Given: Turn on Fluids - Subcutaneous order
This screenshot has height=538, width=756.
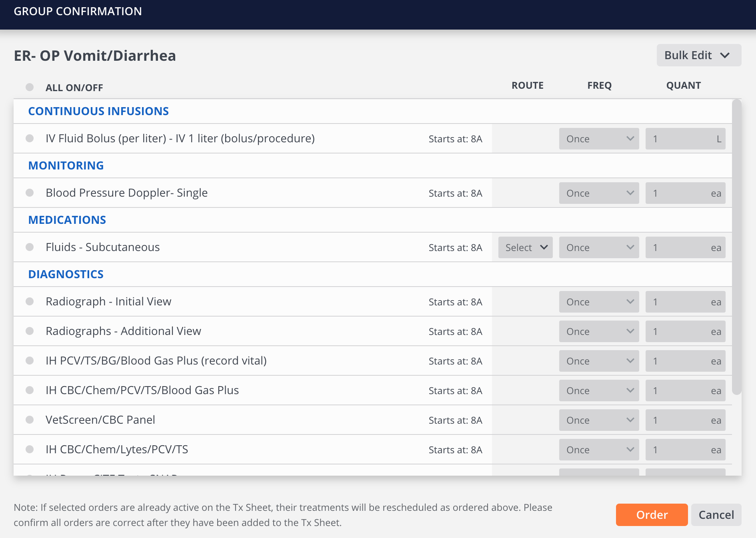Looking at the screenshot, I should (30, 247).
